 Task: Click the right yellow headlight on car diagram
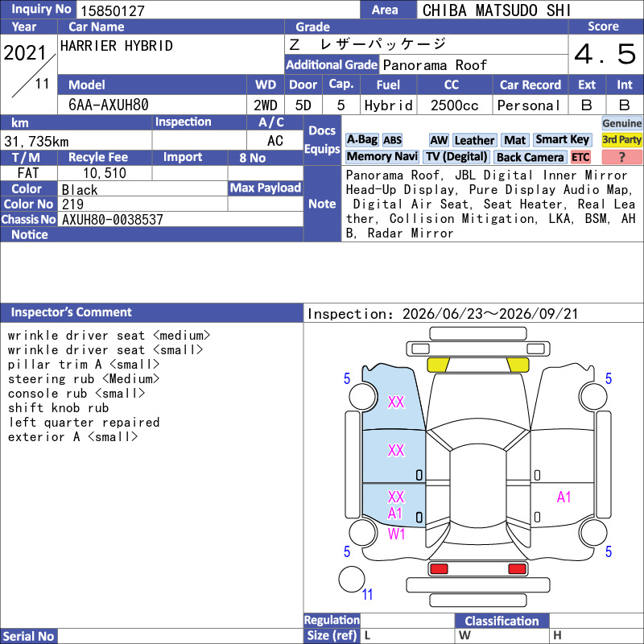click(x=518, y=365)
